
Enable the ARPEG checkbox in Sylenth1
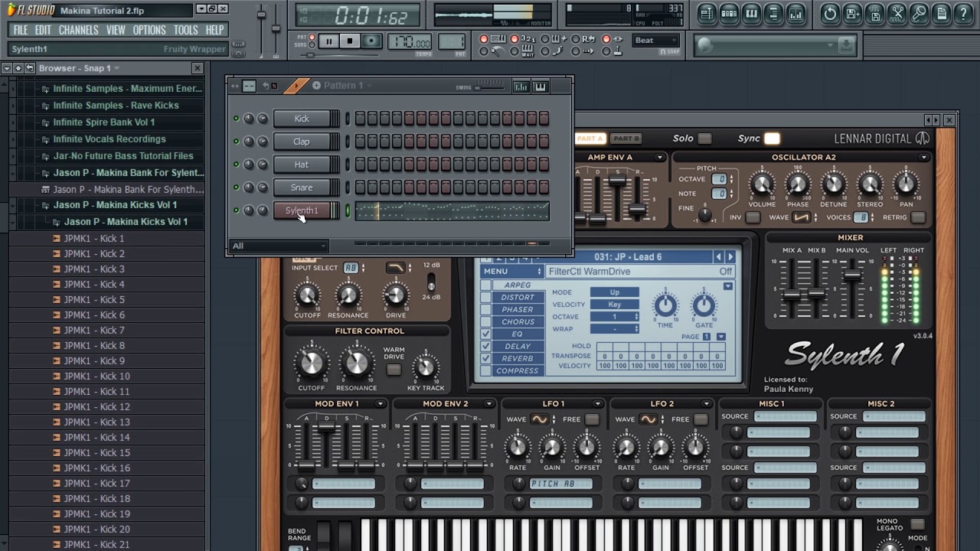[x=485, y=285]
